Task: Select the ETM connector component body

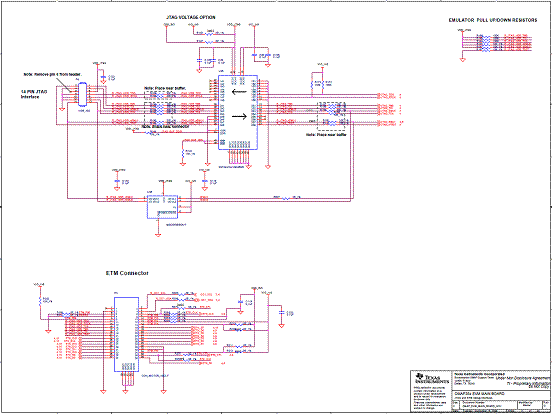Action: click(126, 334)
